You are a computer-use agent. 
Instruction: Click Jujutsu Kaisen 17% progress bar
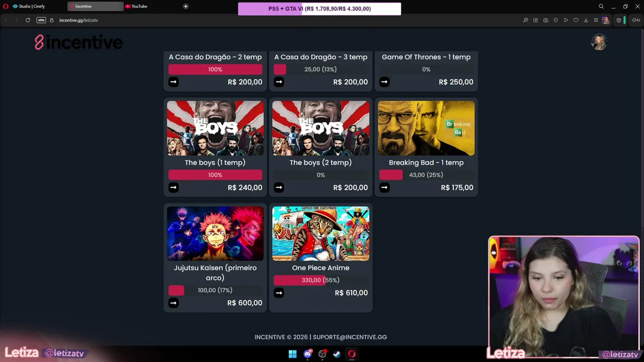tap(215, 290)
